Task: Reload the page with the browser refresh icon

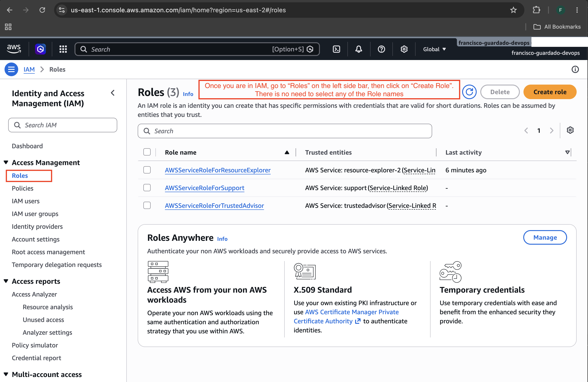Action: click(42, 10)
